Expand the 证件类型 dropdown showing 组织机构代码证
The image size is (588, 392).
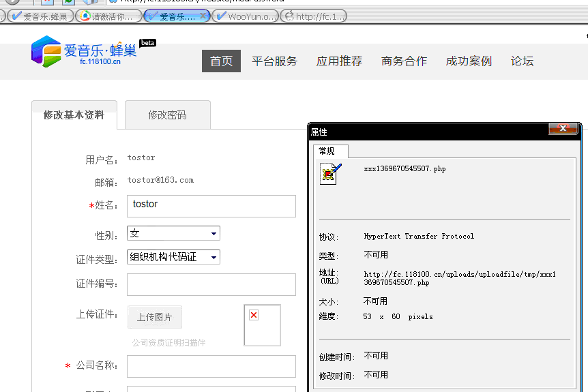point(174,257)
